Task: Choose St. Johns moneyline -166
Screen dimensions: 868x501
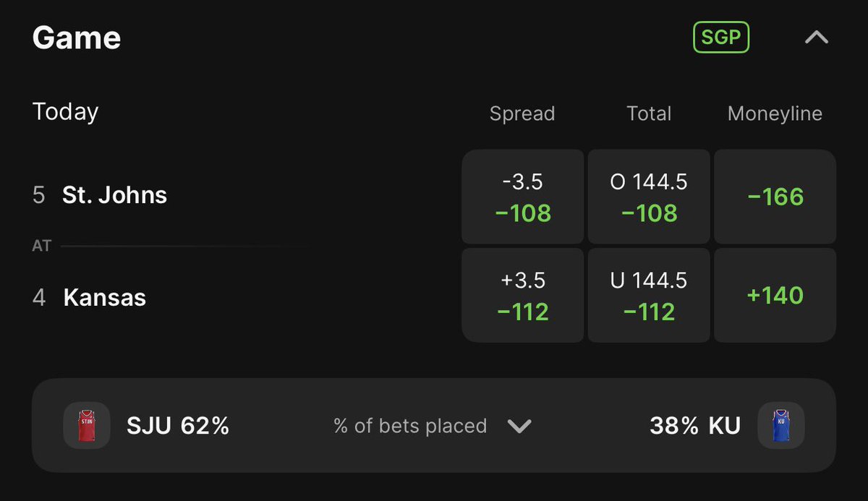Action: coord(775,197)
